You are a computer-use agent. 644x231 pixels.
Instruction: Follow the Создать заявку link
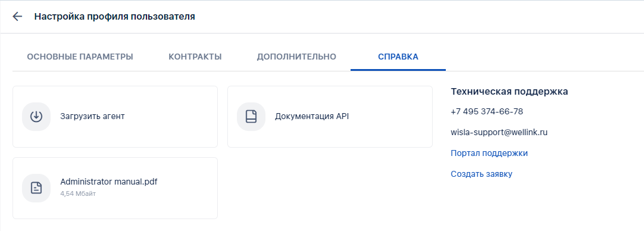(482, 174)
